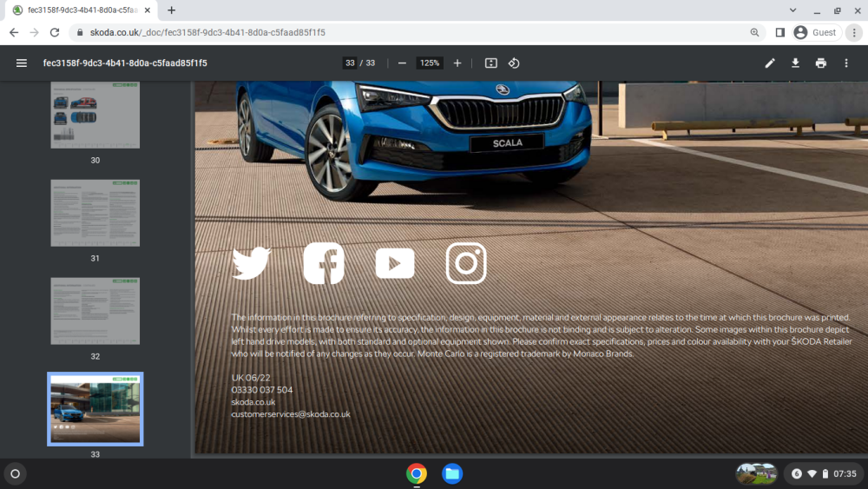This screenshot has height=489, width=868.
Task: Click the launcher circle button
Action: click(x=16, y=473)
